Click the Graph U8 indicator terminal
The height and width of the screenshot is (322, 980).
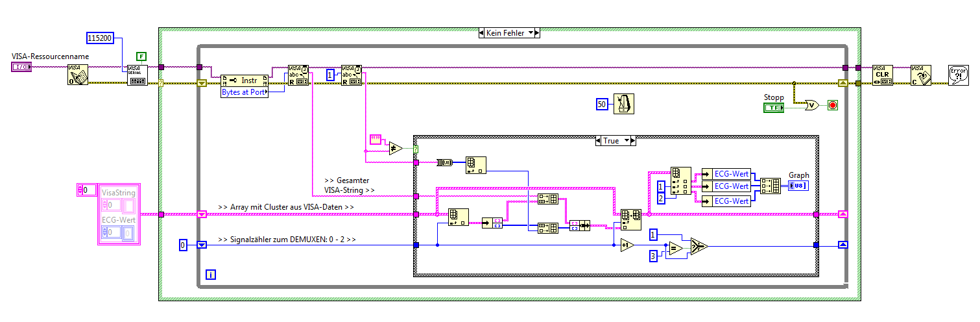[798, 186]
